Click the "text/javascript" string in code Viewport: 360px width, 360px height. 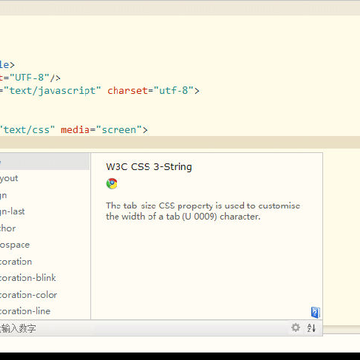52,90
